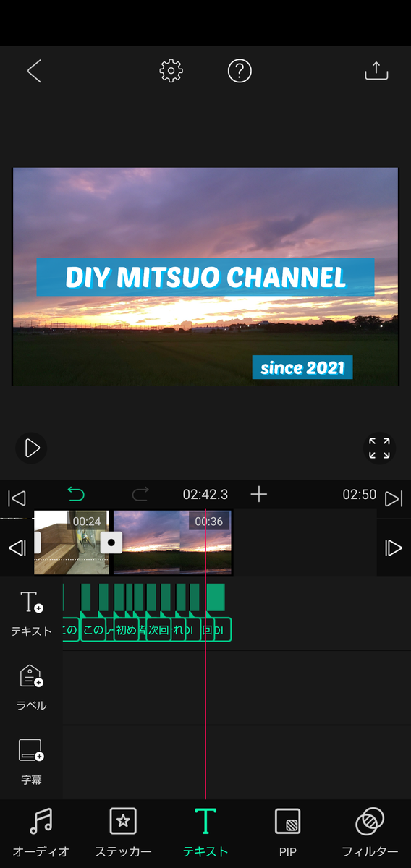Add a ラベル label
The width and height of the screenshot is (411, 868).
(x=31, y=686)
